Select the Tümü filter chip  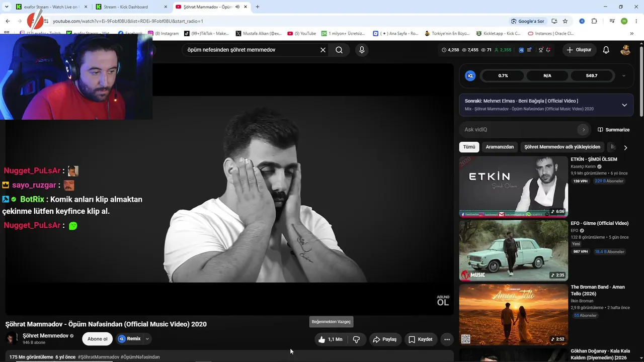click(x=469, y=147)
